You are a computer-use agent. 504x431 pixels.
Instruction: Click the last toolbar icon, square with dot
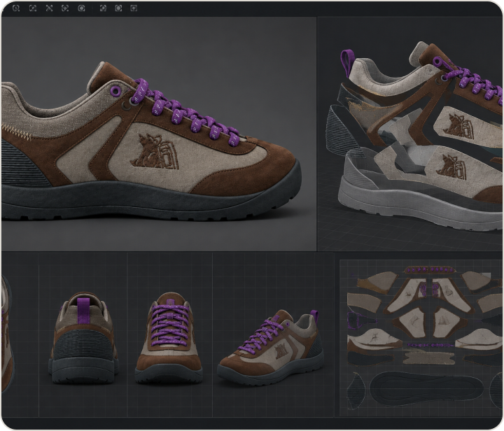click(x=134, y=8)
